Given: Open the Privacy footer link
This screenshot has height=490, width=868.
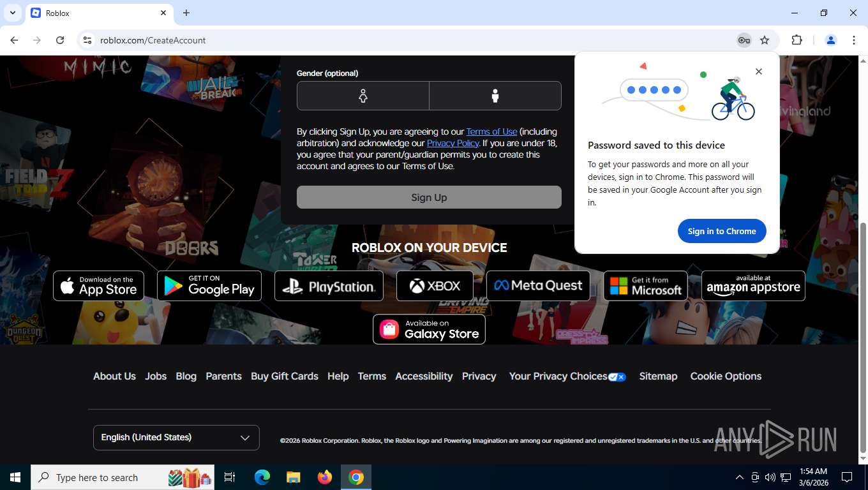Looking at the screenshot, I should (x=479, y=376).
